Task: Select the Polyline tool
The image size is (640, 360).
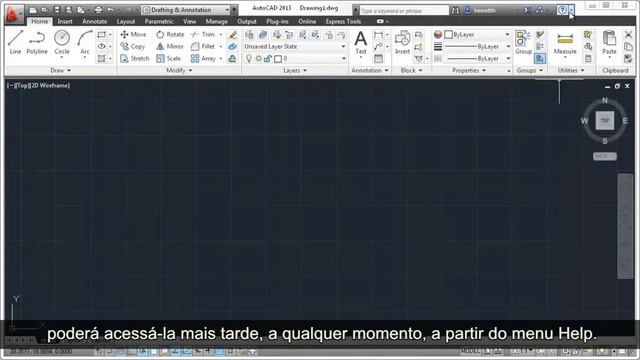Action: [37, 42]
